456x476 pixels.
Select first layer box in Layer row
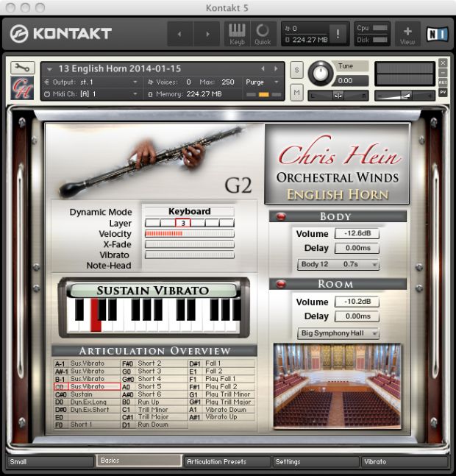(x=152, y=223)
